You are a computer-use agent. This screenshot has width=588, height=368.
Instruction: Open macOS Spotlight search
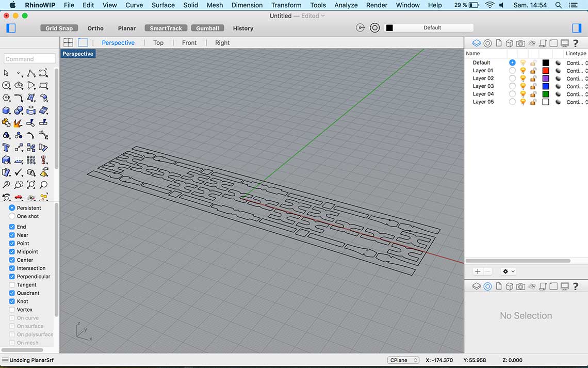559,5
